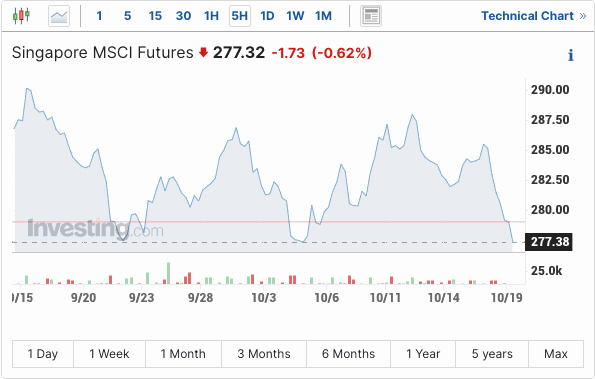Select the 1 minute interval
Screen dimensions: 595x379
tap(99, 16)
